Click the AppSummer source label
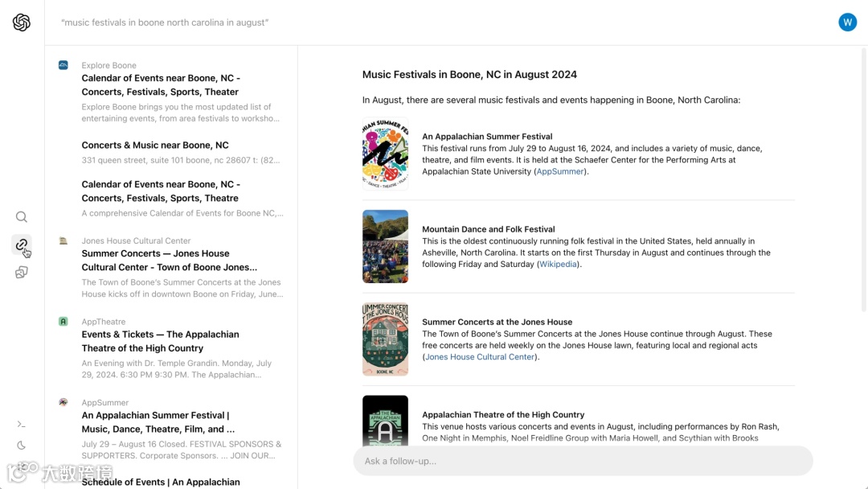This screenshot has width=868, height=489. 105,403
